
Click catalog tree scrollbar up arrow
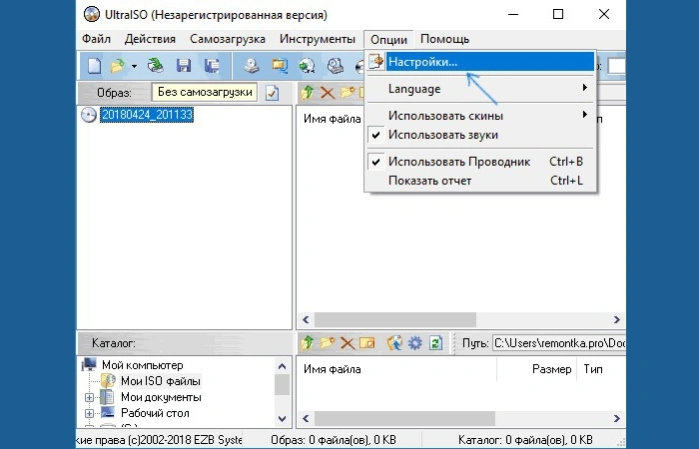coord(282,367)
